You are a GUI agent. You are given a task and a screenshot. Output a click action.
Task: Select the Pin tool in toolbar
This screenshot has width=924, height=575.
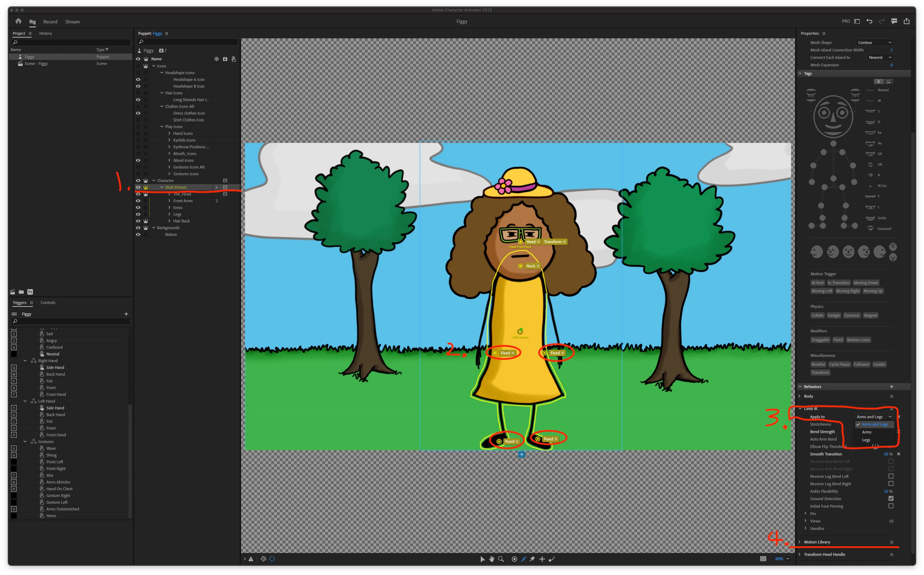click(x=532, y=559)
